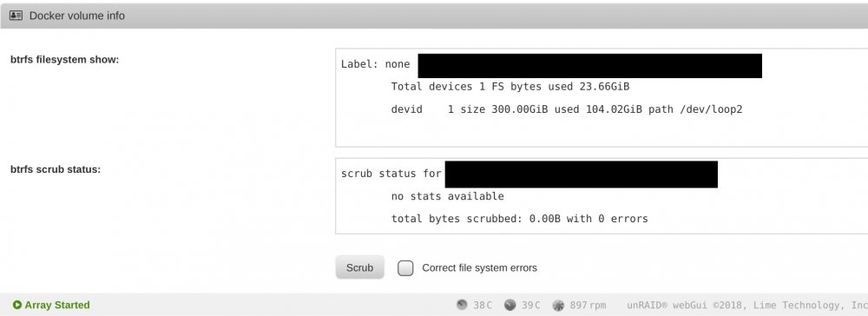Click the Array Started status text

coord(57,305)
